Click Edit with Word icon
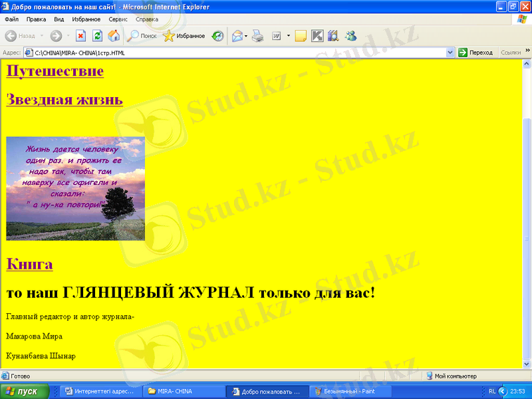 277,36
